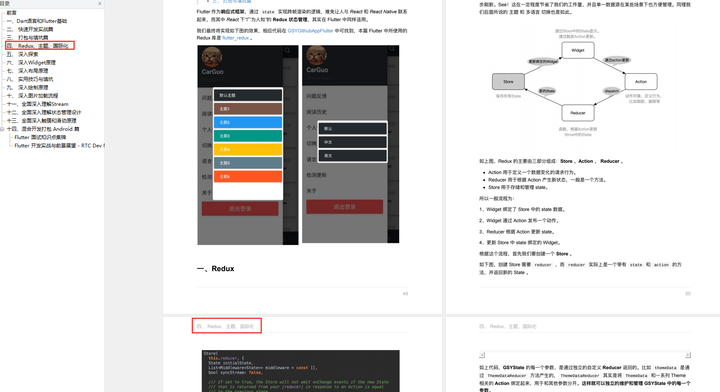The height and width of the screenshot is (392, 720).
Task: Click the Widget box in Redux diagram
Action: 578,50
